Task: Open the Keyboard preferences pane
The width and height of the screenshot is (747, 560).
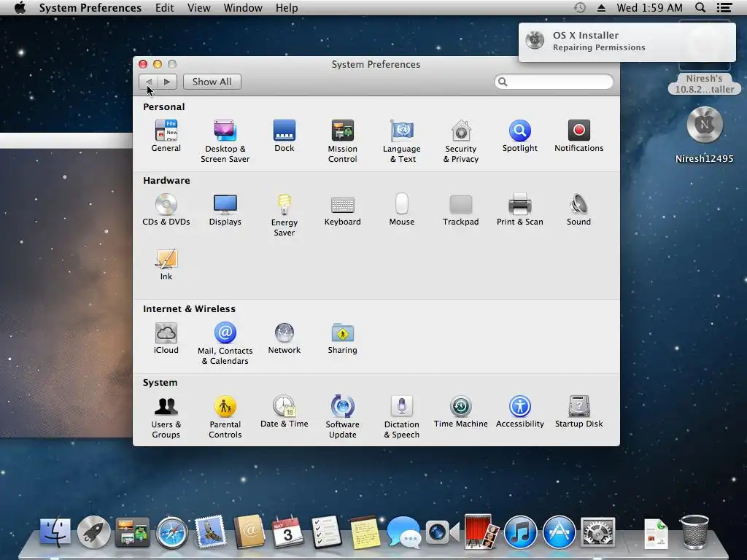Action: coord(343,209)
